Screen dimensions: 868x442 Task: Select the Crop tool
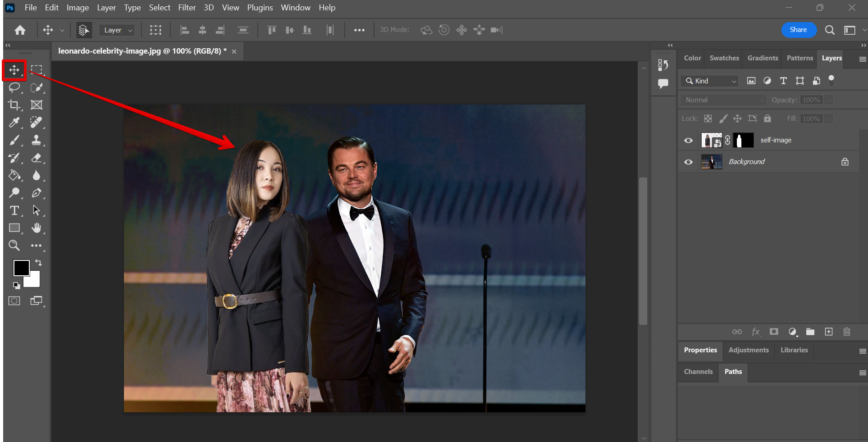[14, 105]
